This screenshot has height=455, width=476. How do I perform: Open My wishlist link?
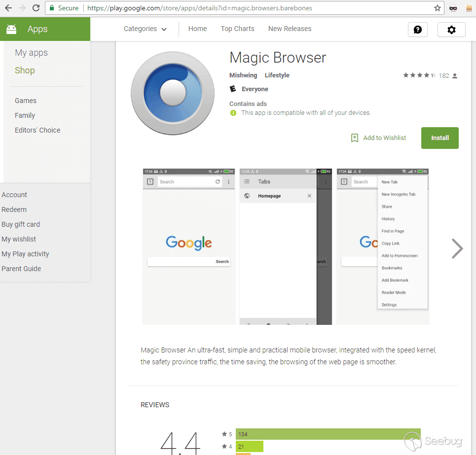19,239
